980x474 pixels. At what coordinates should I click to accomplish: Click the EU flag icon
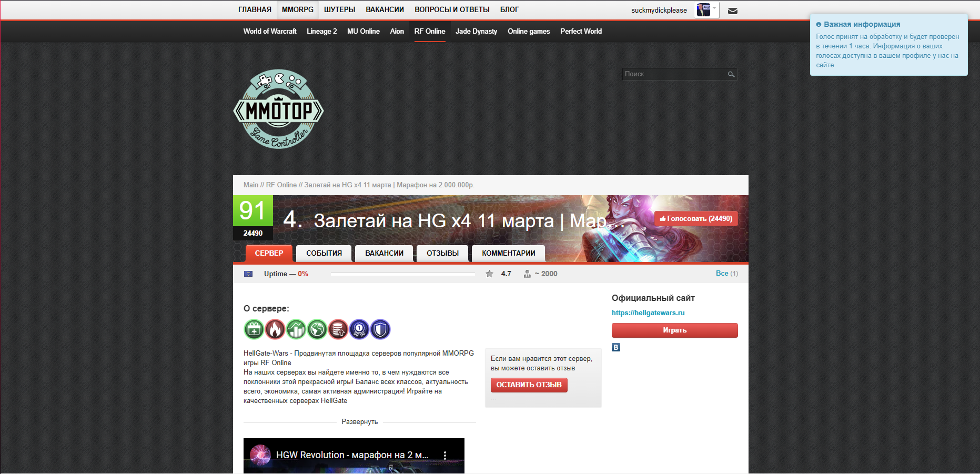[x=248, y=274]
